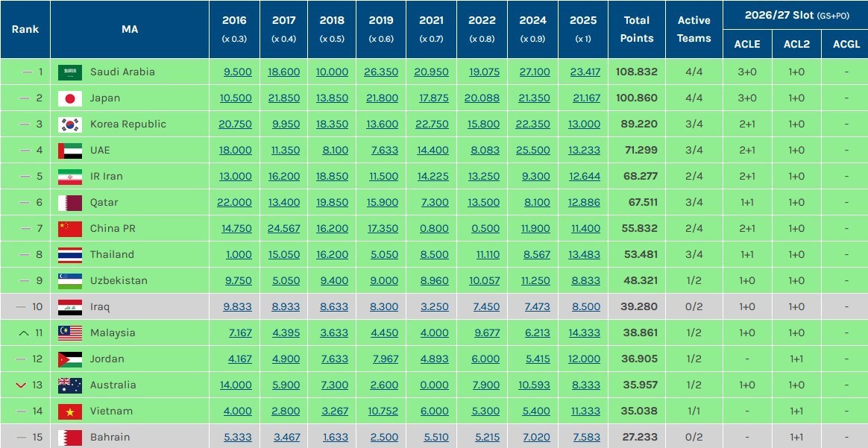Open Saudi Arabia's 2016 points 9.500
The width and height of the screenshot is (868, 448).
tap(238, 72)
